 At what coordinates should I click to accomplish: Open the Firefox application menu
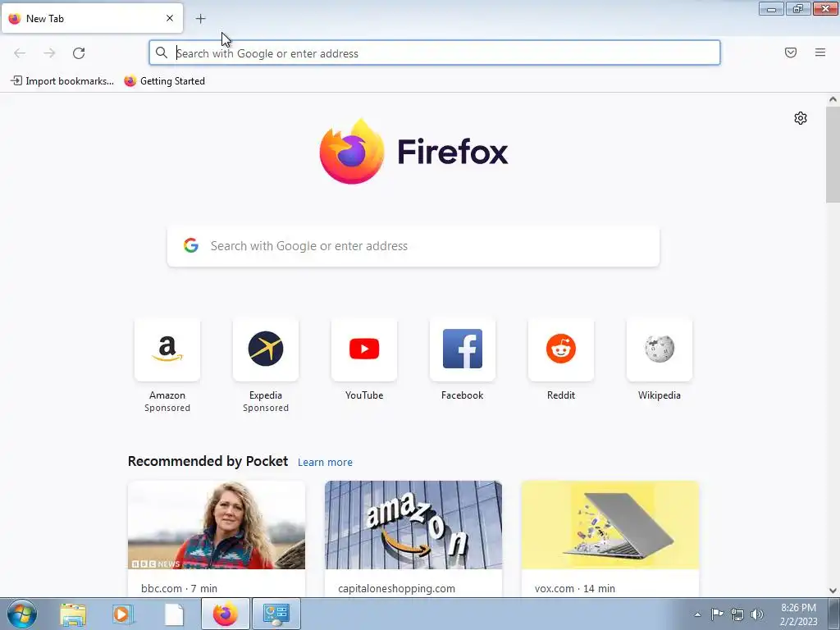coord(820,52)
